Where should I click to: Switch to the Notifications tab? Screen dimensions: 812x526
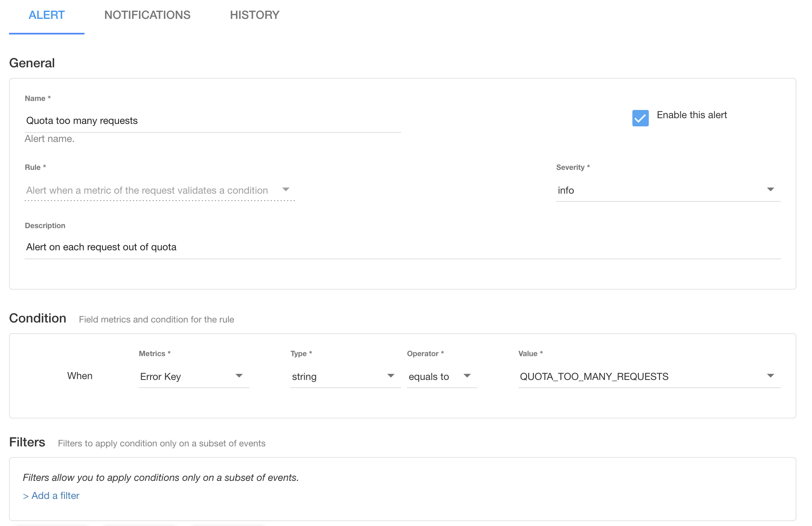[147, 15]
